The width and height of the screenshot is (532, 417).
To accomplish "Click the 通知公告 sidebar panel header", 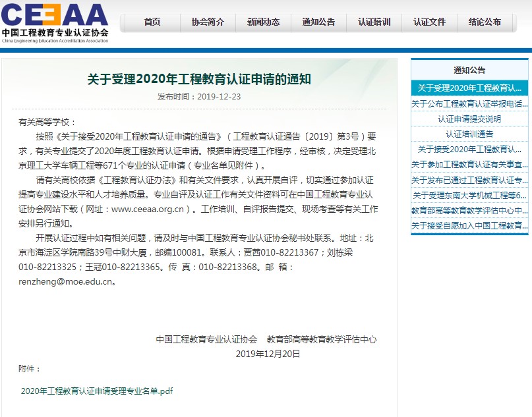I will [469, 70].
